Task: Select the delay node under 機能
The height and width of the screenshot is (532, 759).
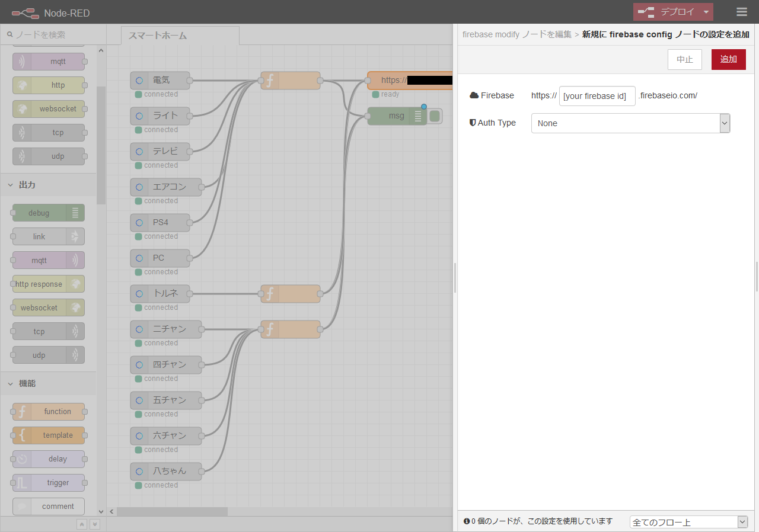Action: pyautogui.click(x=48, y=459)
